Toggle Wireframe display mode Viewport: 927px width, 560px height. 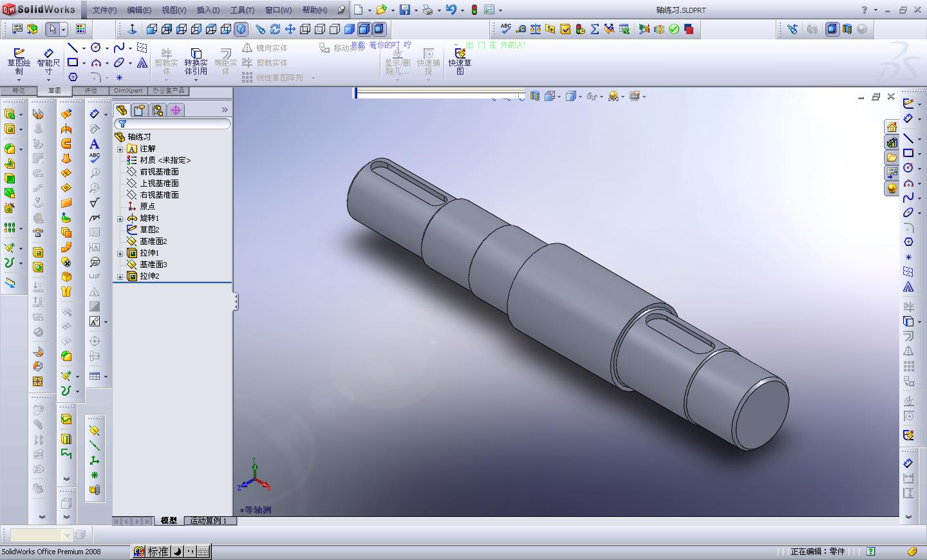tap(304, 29)
